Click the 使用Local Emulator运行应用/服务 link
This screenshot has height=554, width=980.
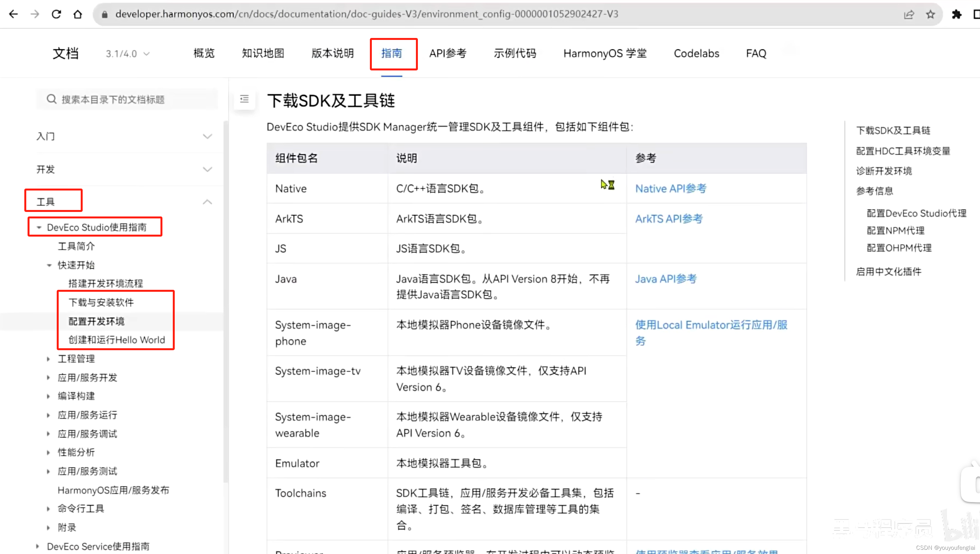711,325
